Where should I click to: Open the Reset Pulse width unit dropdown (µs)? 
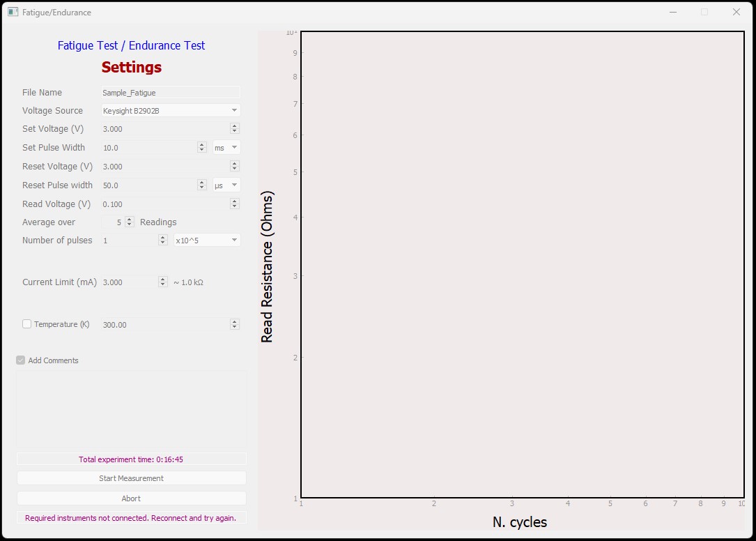point(226,185)
